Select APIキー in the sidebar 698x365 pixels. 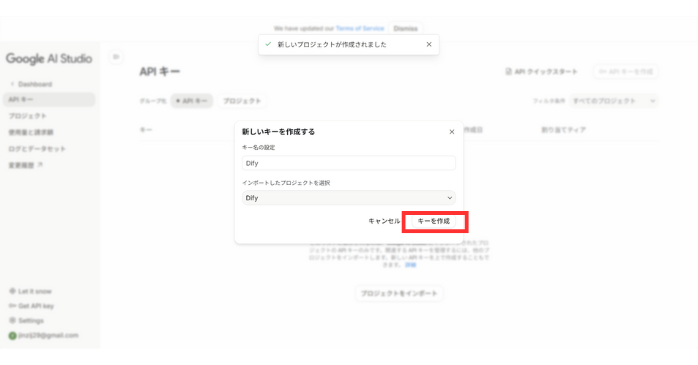49,100
